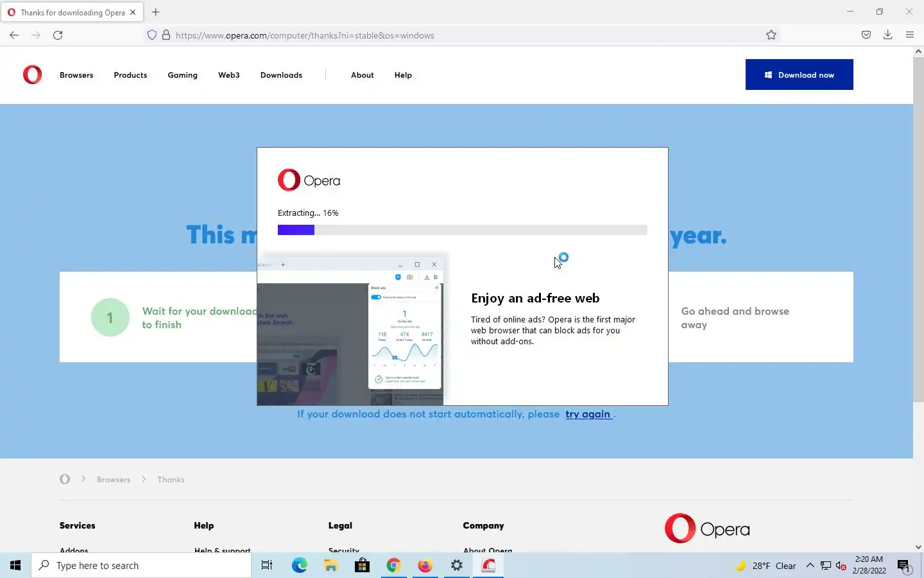Reload the current page

coord(58,35)
